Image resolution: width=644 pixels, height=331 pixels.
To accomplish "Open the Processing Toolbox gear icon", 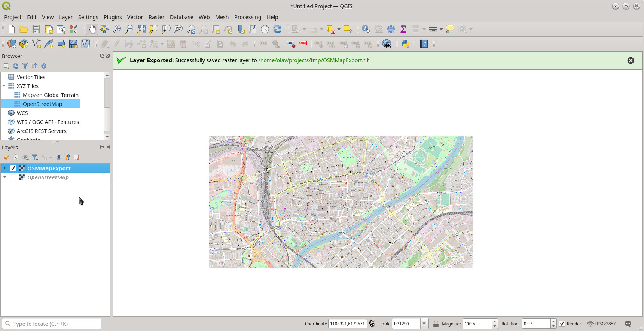I will [391, 29].
